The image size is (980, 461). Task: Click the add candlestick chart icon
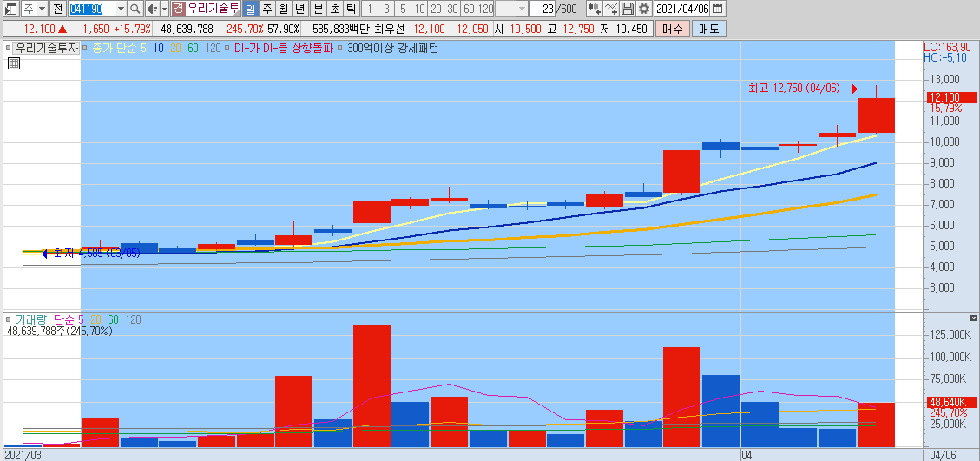595,9
